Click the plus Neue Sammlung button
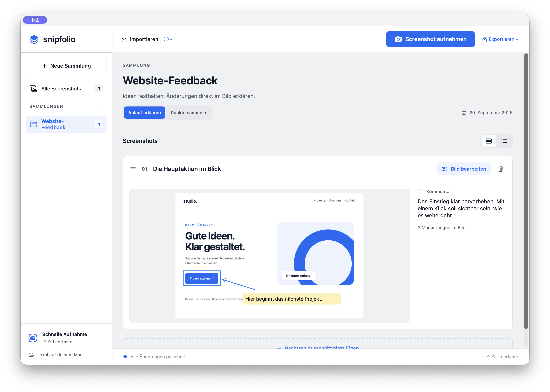The image size is (550, 392). coord(66,66)
